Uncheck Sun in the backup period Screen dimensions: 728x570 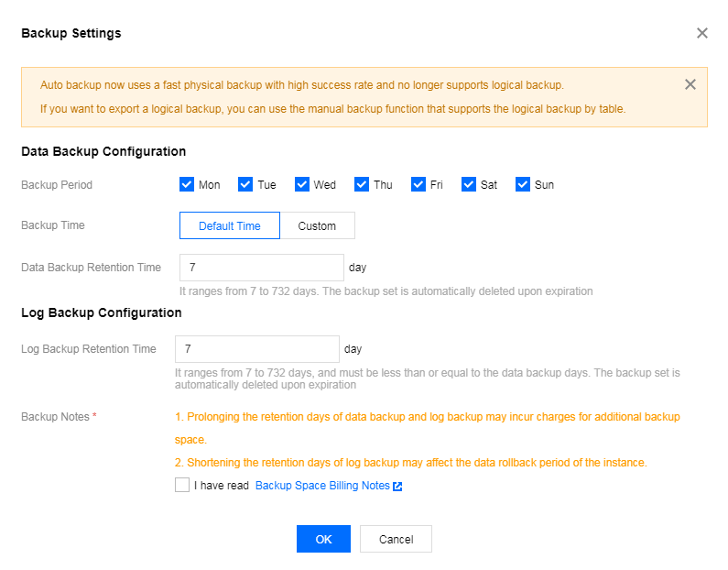523,184
